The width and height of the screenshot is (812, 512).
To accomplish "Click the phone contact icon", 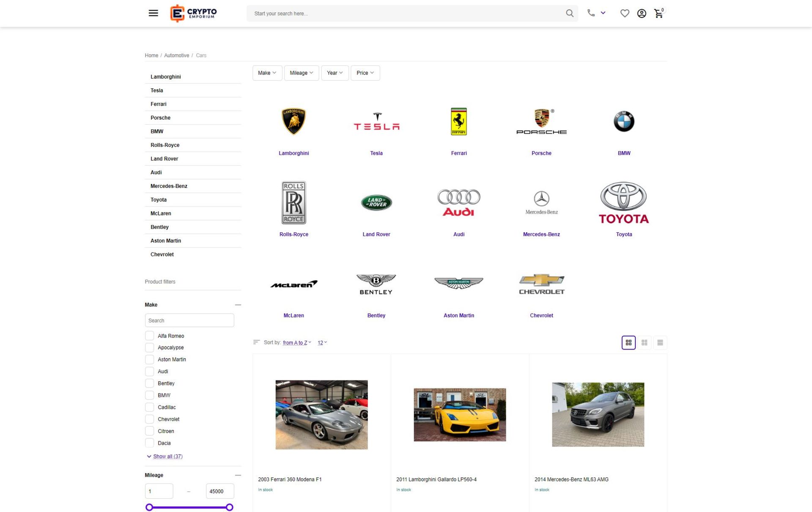I will pyautogui.click(x=591, y=13).
